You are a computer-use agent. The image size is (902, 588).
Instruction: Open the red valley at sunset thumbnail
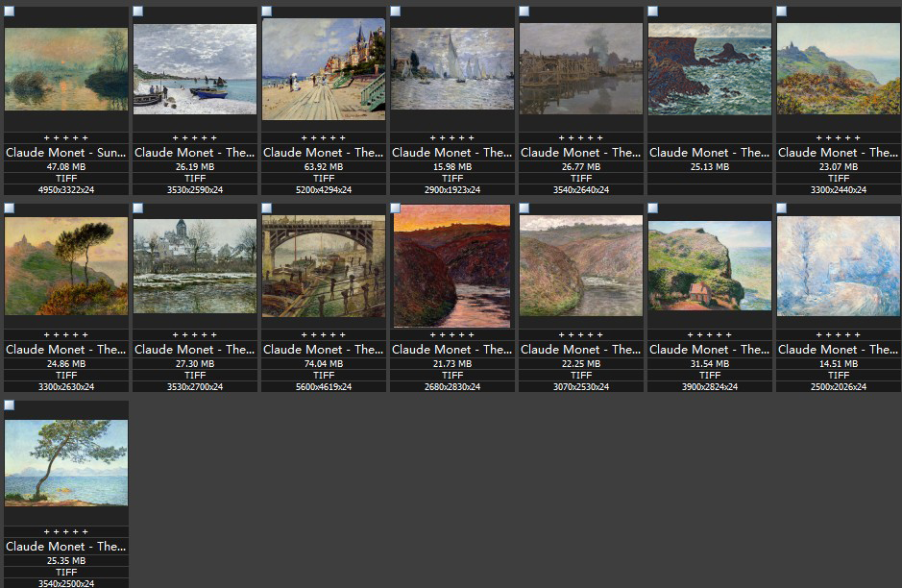452,266
